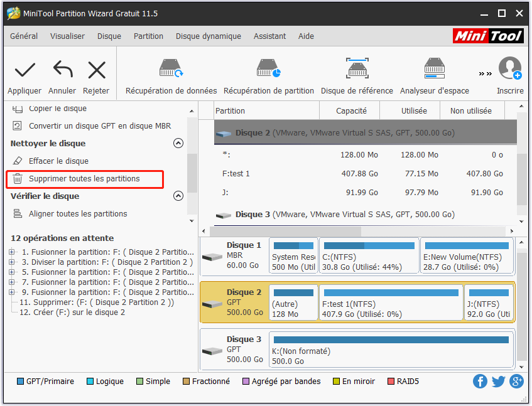Click horizontal scrollbar right arrow
The height and width of the screenshot is (406, 532).
click(x=512, y=231)
